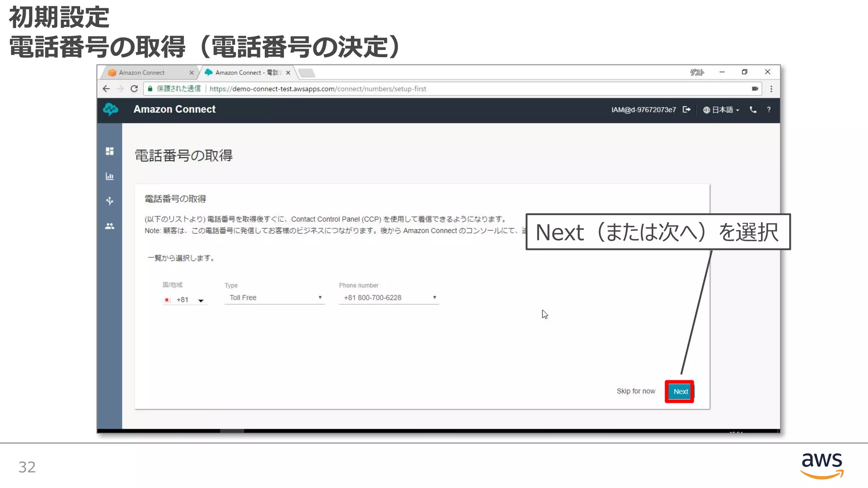This screenshot has height=488, width=868.
Task: Close the Amazon Connect - 電話 tab
Action: click(x=288, y=73)
